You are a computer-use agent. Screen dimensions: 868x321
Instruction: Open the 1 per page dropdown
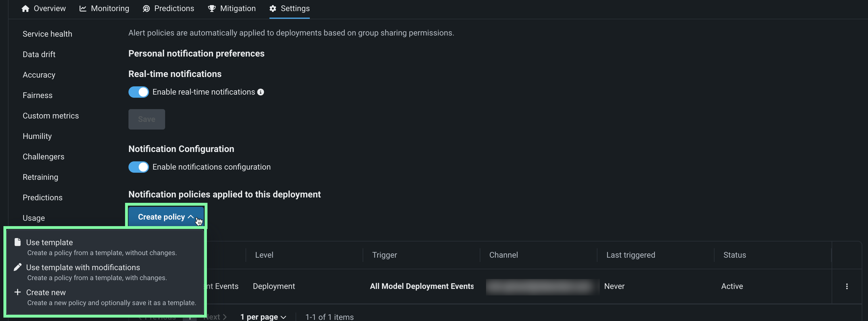point(263,317)
